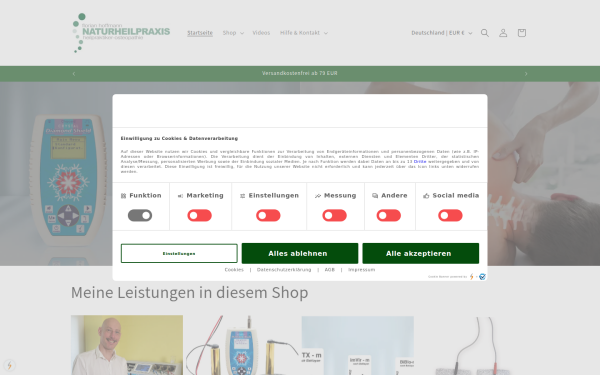Open the user account login icon
Screen dimensions: 600x375
point(503,33)
